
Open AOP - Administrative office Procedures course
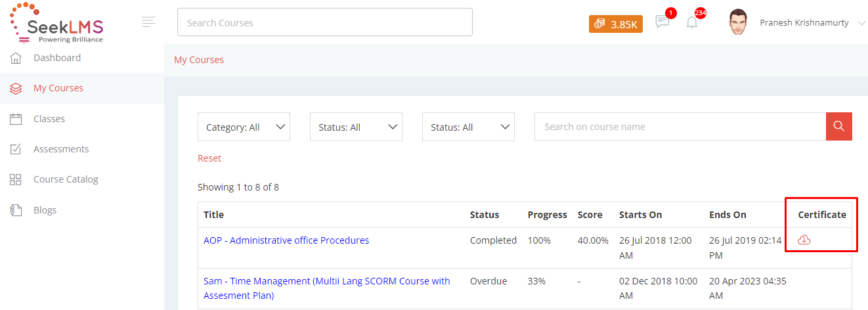pyautogui.click(x=286, y=240)
